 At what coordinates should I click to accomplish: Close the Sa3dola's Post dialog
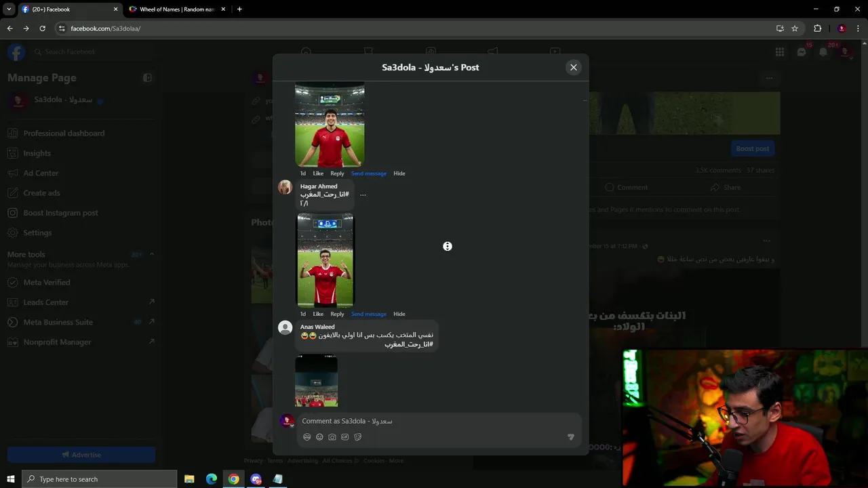tap(574, 67)
